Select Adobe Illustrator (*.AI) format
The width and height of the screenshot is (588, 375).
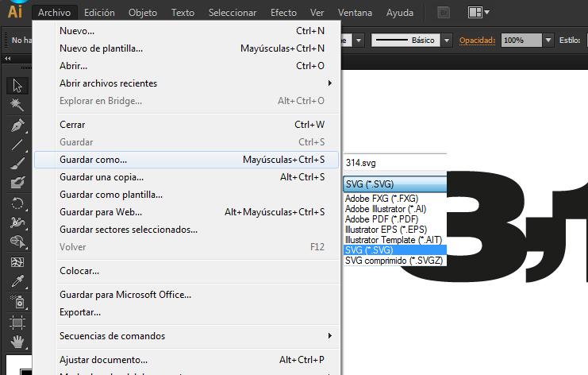[395, 209]
